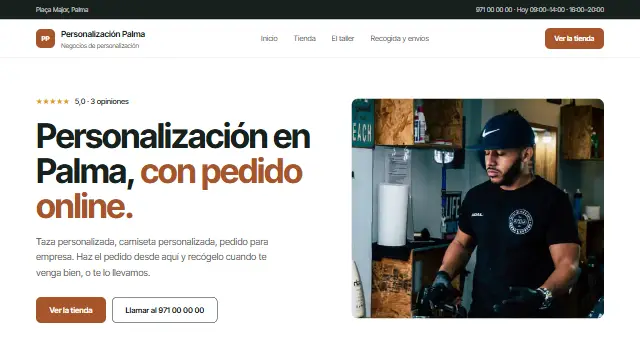The width and height of the screenshot is (640, 360).
Task: Click the PP logo icon
Action: click(x=45, y=38)
